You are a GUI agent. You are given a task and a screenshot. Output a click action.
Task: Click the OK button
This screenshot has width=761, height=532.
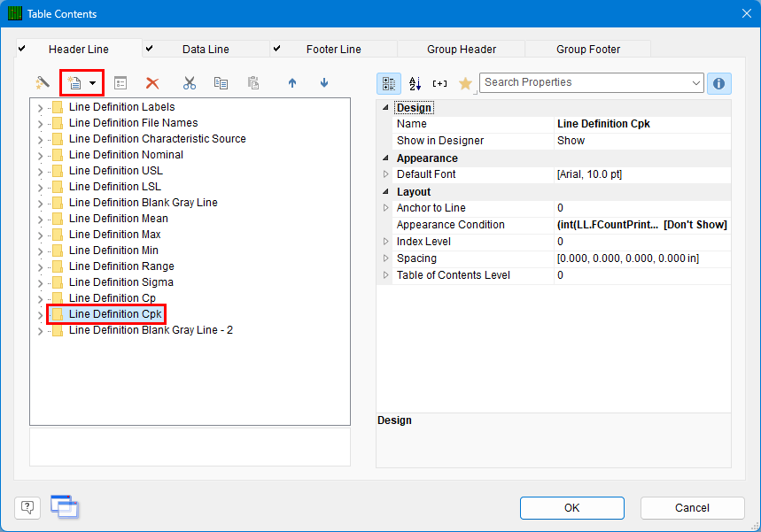pos(571,508)
